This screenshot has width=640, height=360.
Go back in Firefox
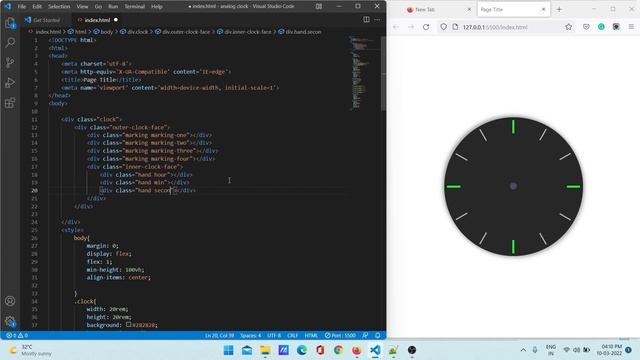point(396,27)
